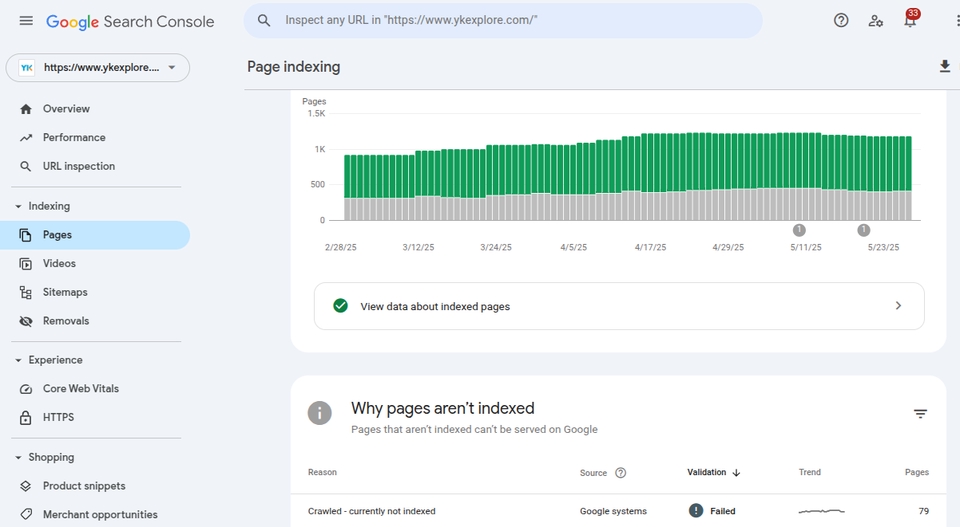Screen dimensions: 960x527
Task: Click the Google Search Console logo
Action: 130,21
